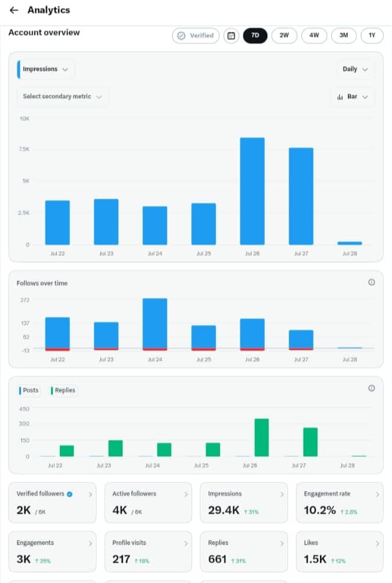Click the Follows over time title
Image resolution: width=392 pixels, height=583 pixels.
coord(42,283)
